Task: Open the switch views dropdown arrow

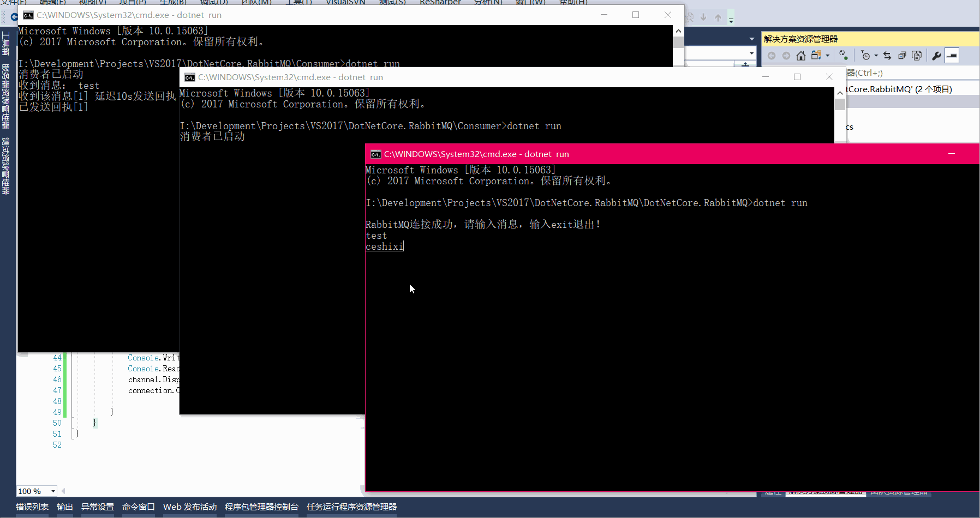Action: click(828, 56)
